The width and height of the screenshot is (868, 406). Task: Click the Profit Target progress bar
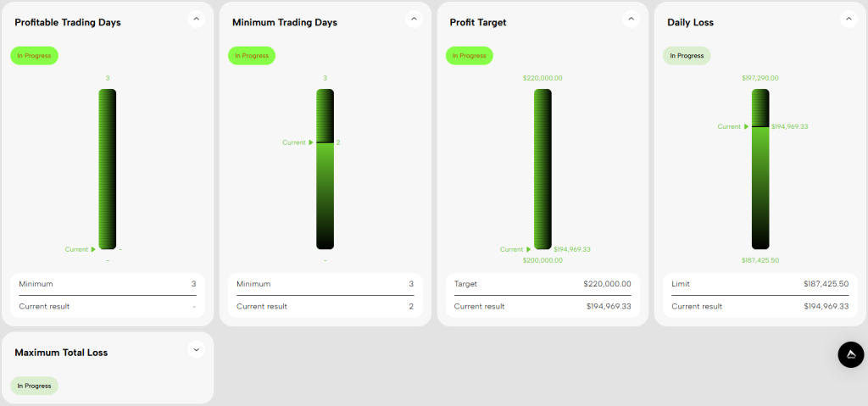click(542, 170)
